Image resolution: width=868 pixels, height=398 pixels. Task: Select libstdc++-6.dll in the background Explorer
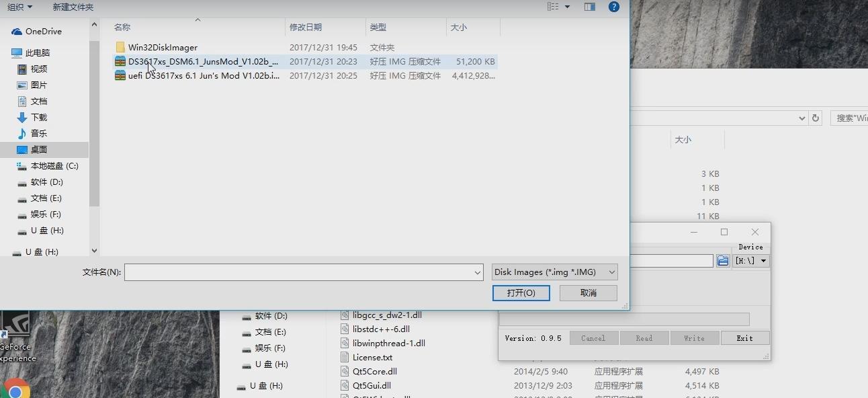pyautogui.click(x=381, y=329)
